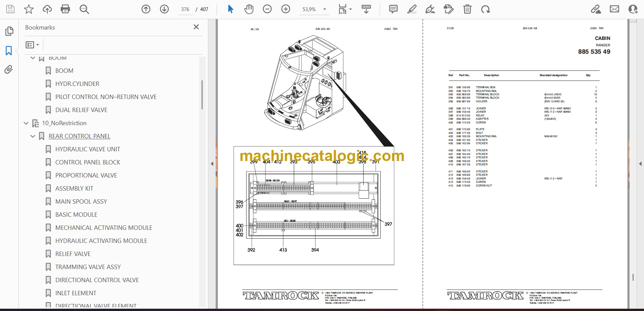
Task: Click the bookmarks panel scrollbar thumb
Action: [202, 95]
